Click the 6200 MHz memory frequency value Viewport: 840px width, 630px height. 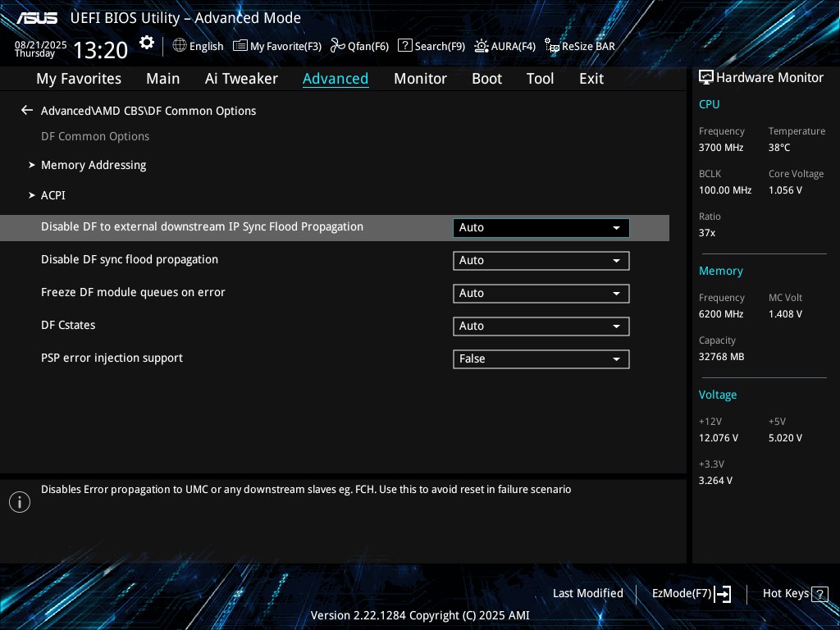(720, 314)
